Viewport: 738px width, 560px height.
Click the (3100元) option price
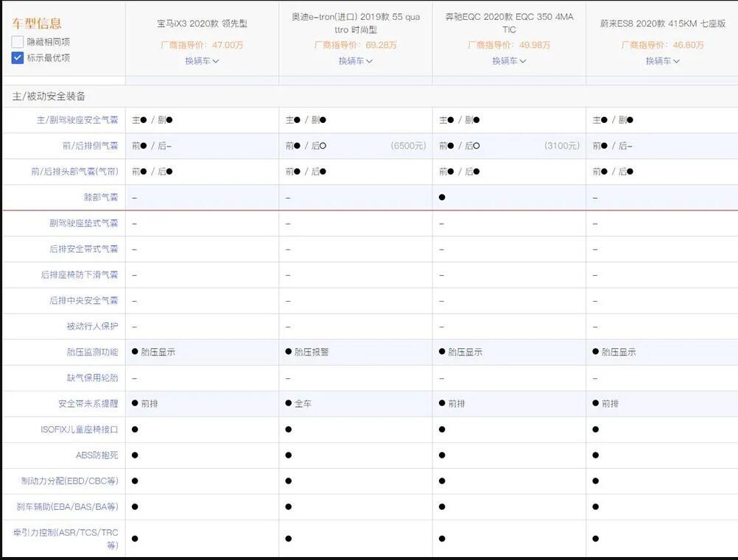(x=561, y=146)
